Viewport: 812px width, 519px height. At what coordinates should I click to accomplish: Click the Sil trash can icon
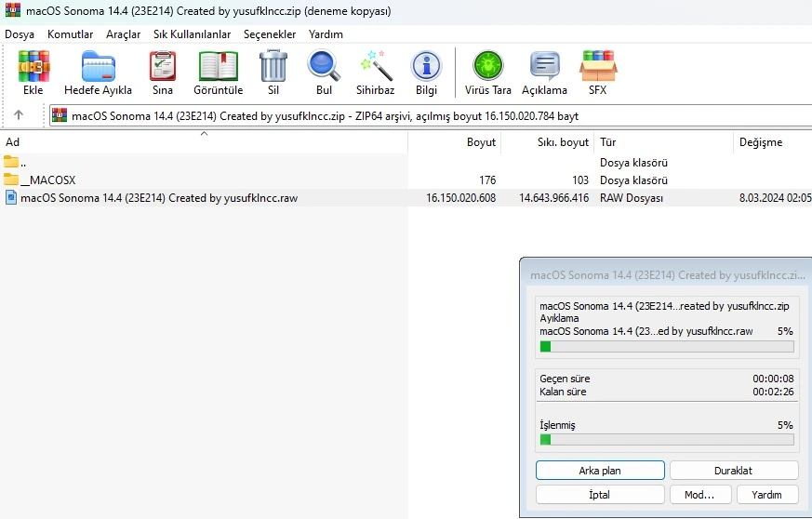(273, 66)
